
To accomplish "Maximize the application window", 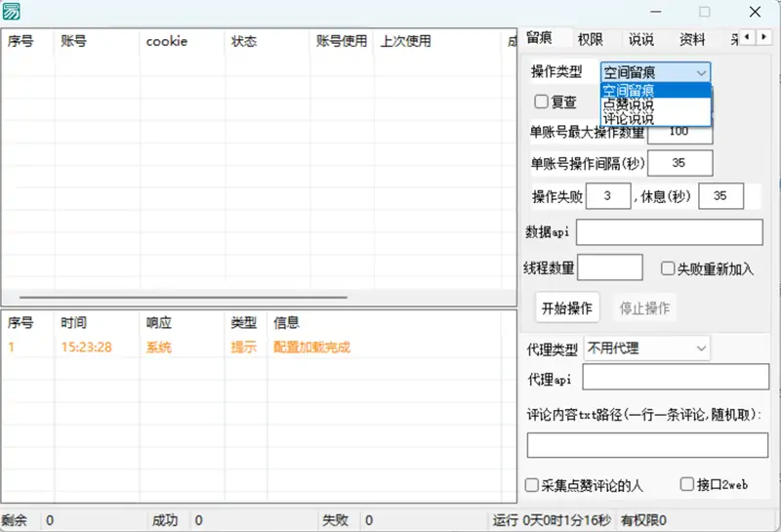I will click(x=704, y=12).
